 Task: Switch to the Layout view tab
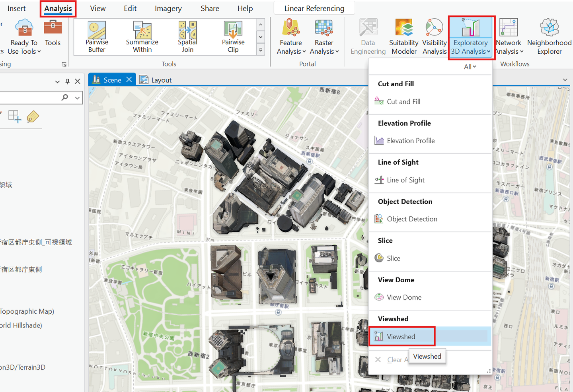coord(156,80)
